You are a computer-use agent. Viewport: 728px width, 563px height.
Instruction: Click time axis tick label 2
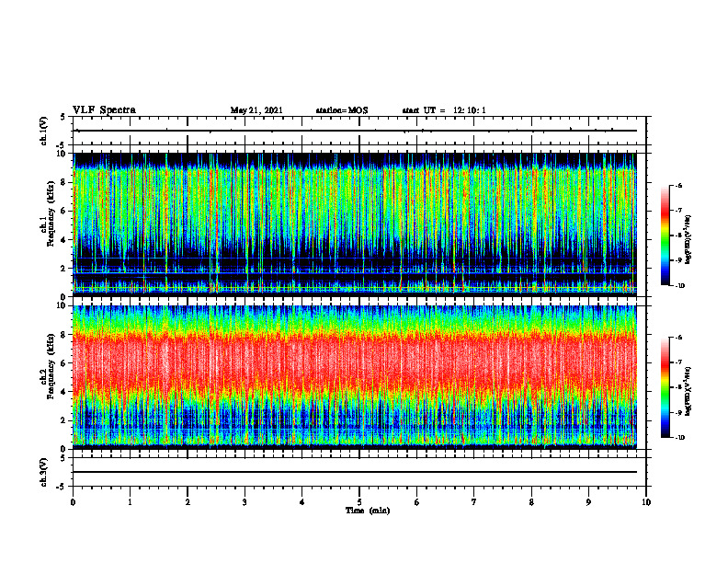click(188, 502)
